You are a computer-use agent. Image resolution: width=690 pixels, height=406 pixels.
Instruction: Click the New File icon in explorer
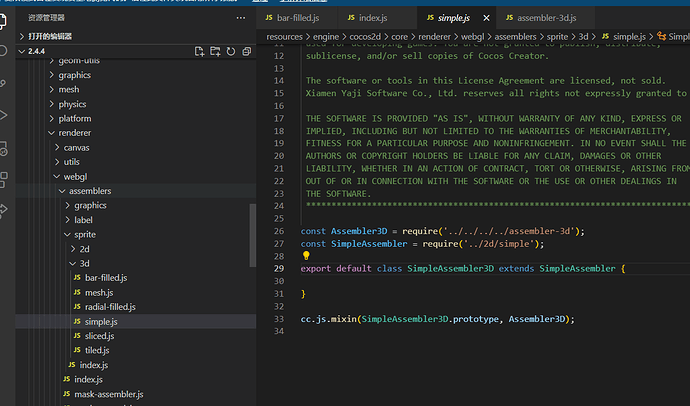pos(200,51)
